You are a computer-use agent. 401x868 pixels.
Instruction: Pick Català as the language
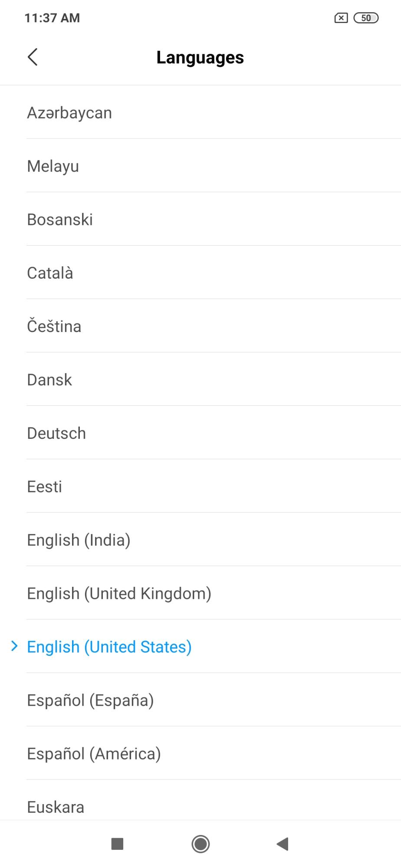[50, 273]
